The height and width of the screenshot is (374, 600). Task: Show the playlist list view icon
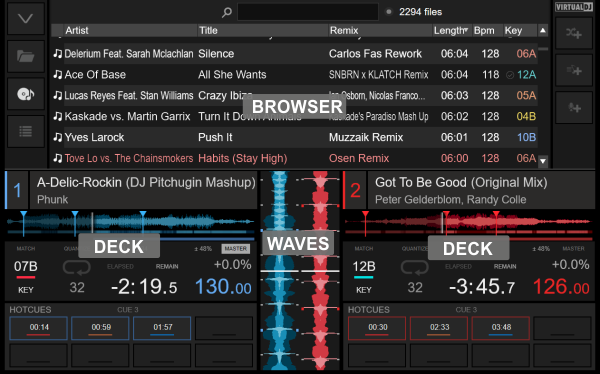[x=26, y=132]
